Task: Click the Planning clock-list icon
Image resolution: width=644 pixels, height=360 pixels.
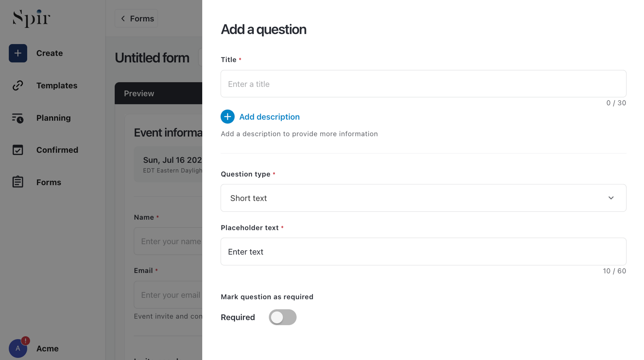Action: [x=18, y=118]
